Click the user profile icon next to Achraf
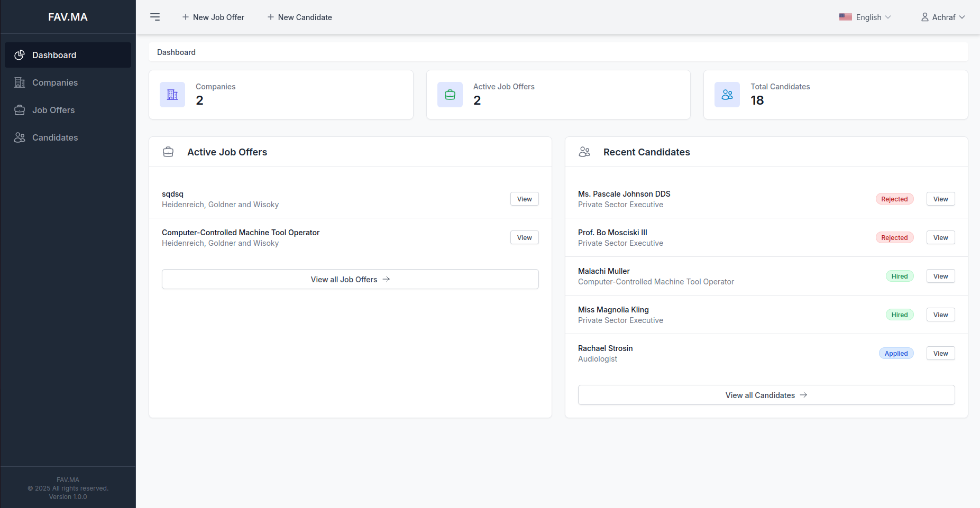The image size is (980, 508). click(x=924, y=17)
